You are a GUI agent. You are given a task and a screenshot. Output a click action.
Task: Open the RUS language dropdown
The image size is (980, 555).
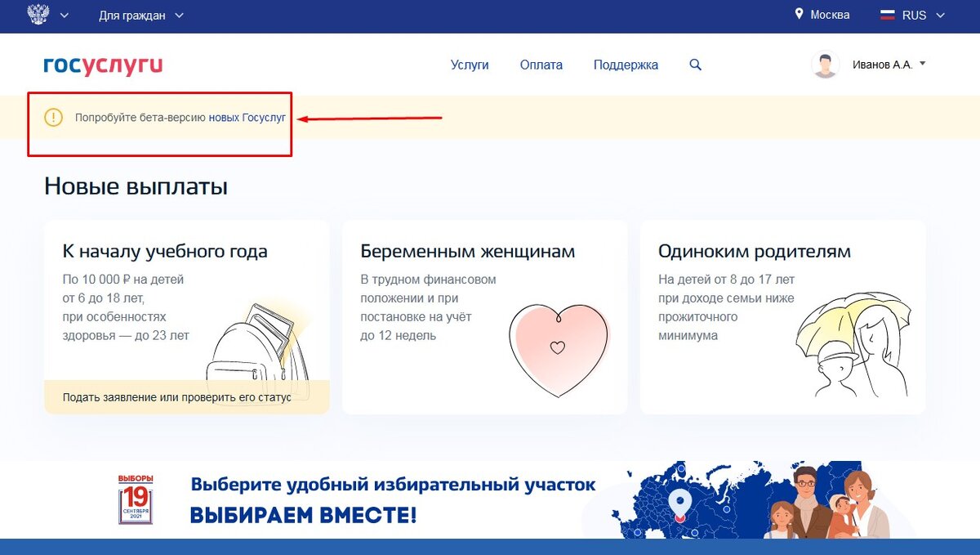[x=940, y=15]
